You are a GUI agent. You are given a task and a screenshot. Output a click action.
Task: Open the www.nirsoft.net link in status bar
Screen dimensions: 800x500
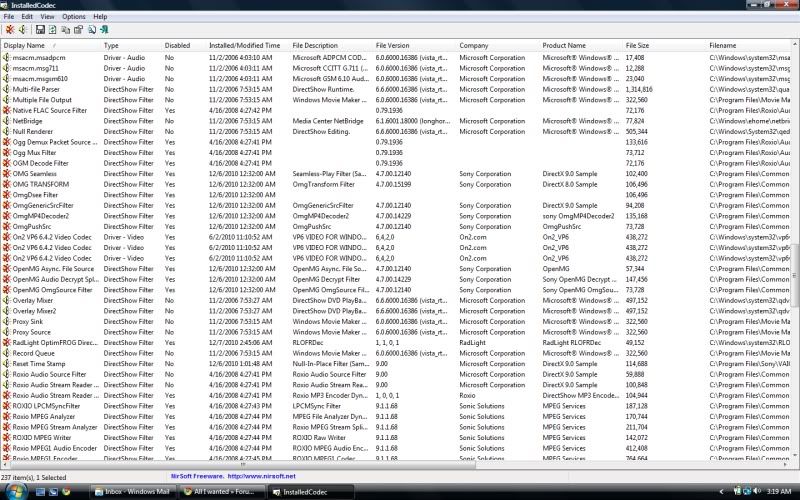coord(261,476)
